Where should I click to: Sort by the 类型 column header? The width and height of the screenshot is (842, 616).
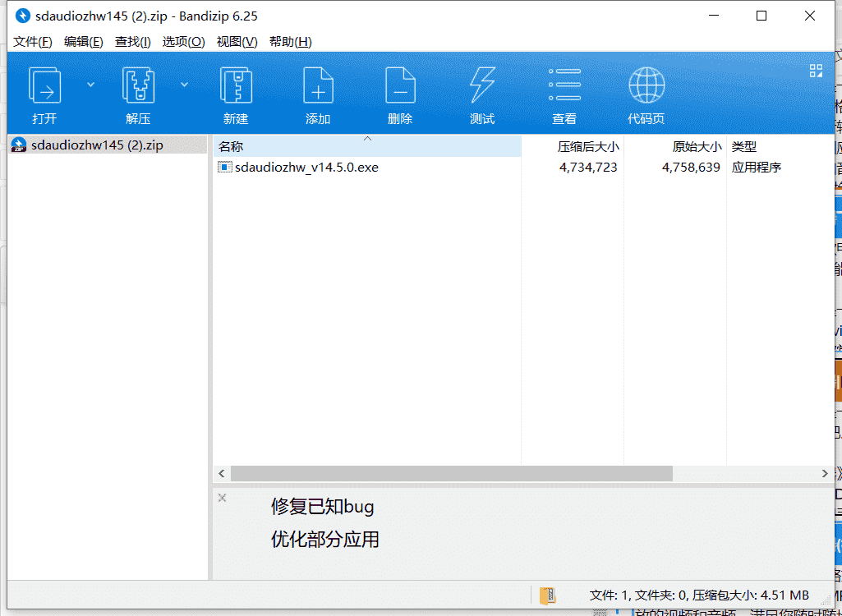pyautogui.click(x=779, y=146)
